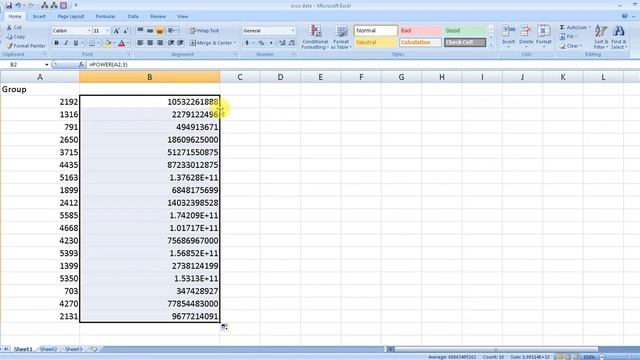Open the Auto Fill Options button below column B
Image resolution: width=640 pixels, height=360 pixels.
224,327
